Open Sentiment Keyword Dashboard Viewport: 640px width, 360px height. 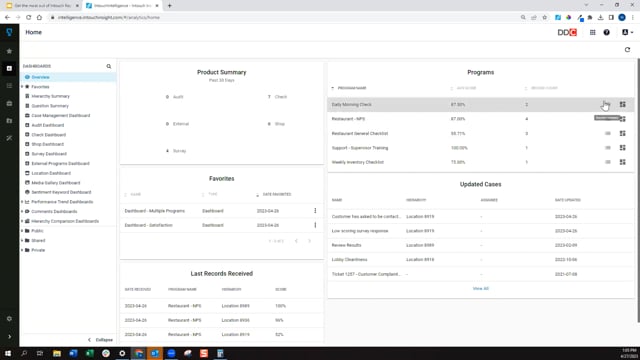point(61,192)
